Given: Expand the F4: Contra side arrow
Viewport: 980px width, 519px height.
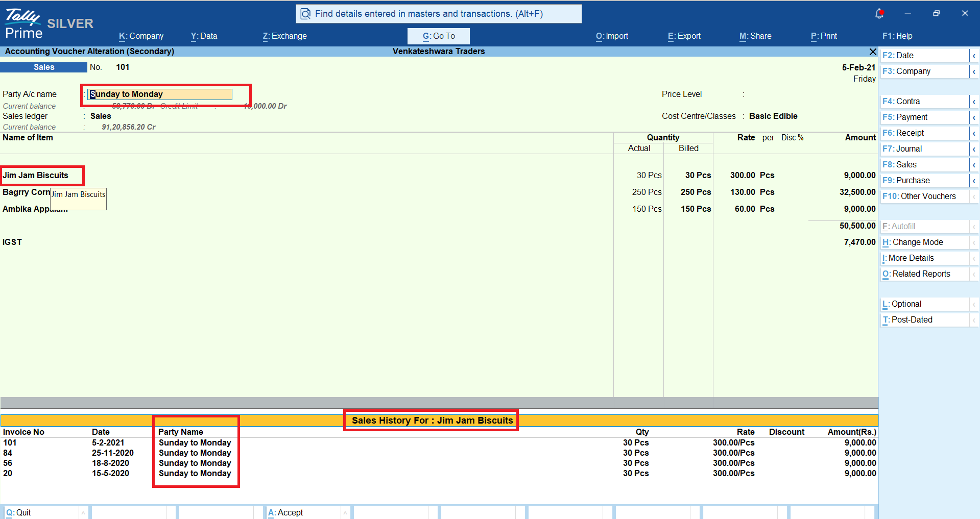Looking at the screenshot, I should pyautogui.click(x=974, y=102).
